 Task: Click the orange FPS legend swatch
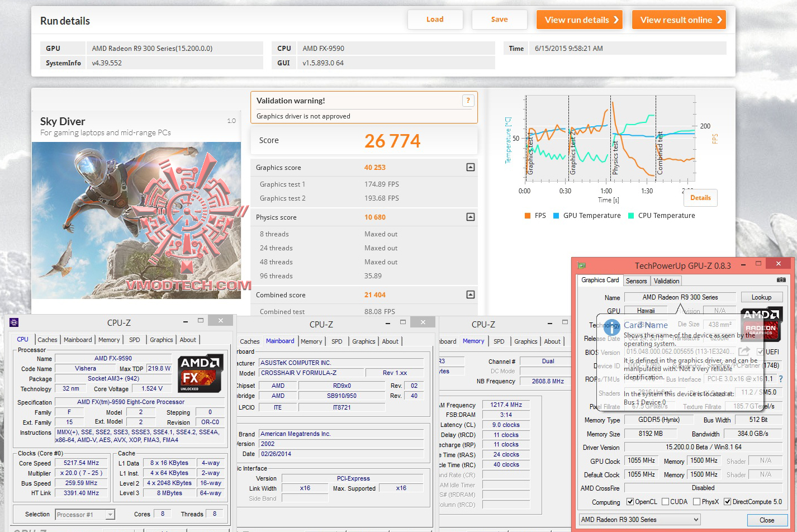[527, 216]
